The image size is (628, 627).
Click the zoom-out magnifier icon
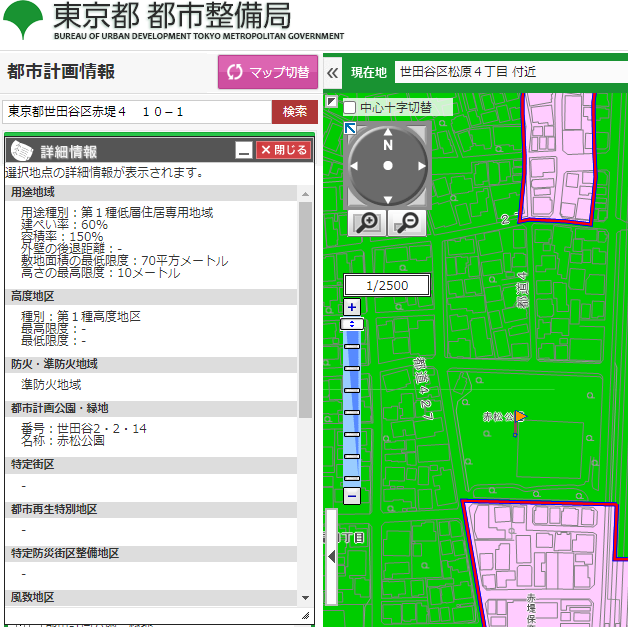pos(406,223)
